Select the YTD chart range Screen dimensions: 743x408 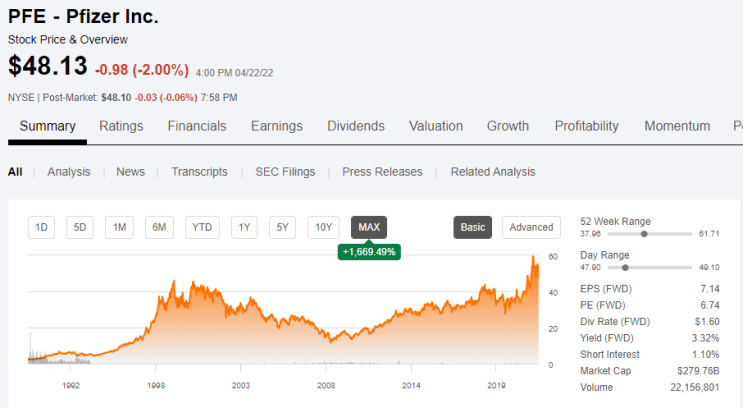point(202,227)
